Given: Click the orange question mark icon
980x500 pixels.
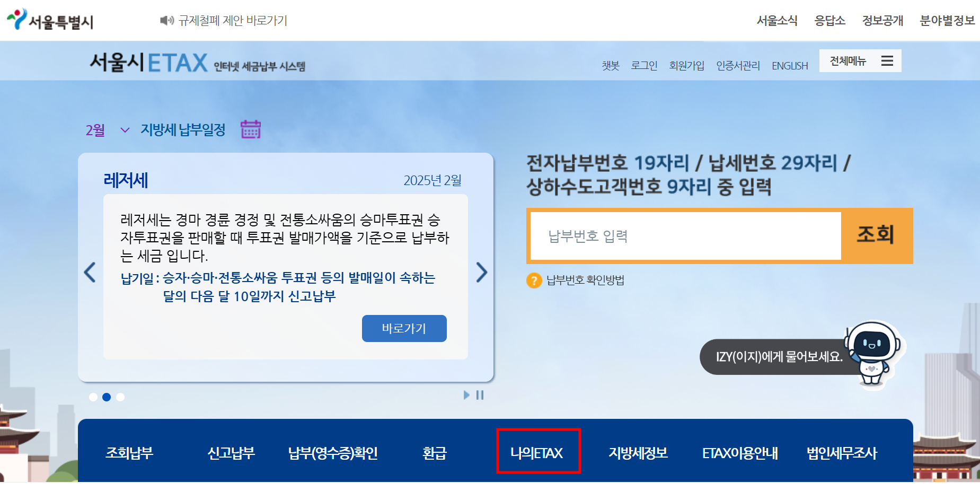Looking at the screenshot, I should pos(534,280).
